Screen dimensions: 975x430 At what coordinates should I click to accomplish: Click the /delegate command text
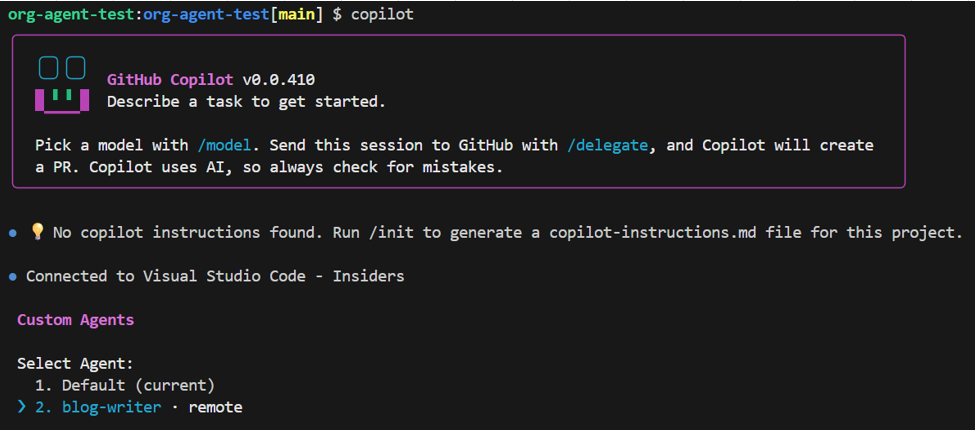point(607,145)
